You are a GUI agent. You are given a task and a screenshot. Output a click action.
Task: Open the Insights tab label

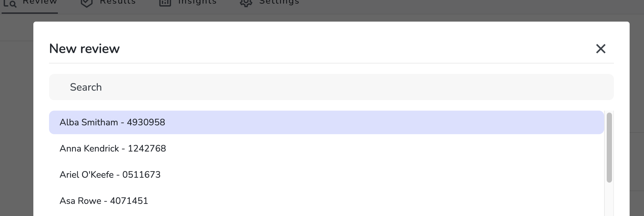point(197,2)
